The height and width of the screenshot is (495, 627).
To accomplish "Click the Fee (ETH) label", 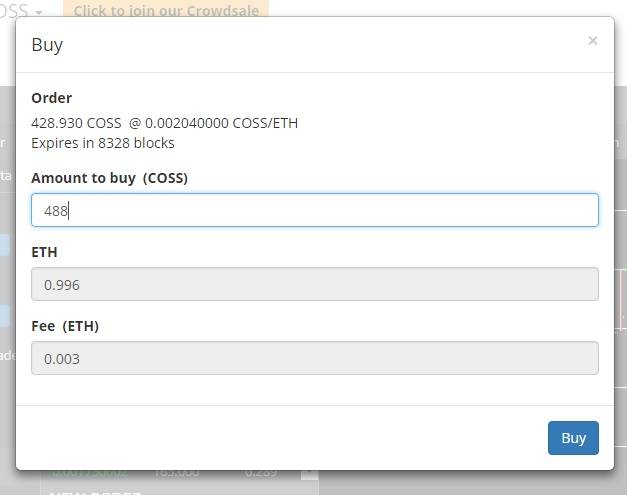I will tap(65, 326).
